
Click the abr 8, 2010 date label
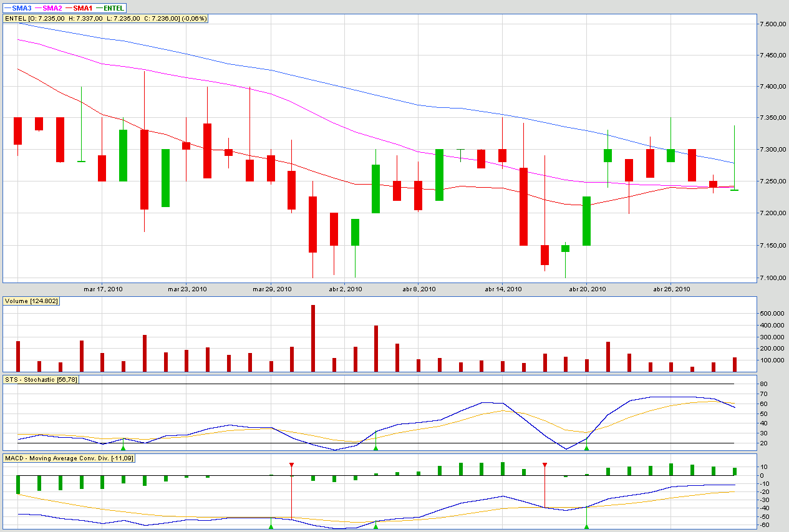419,289
